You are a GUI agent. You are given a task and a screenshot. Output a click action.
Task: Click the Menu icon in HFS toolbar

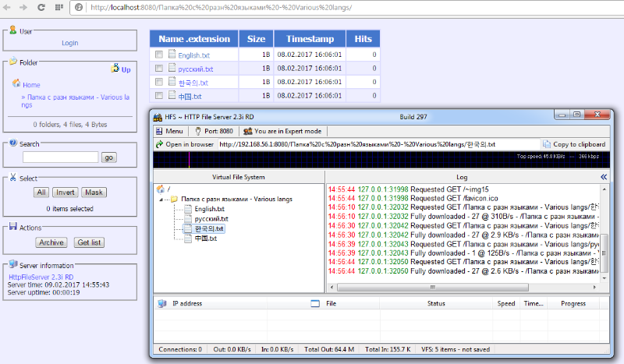tap(158, 131)
